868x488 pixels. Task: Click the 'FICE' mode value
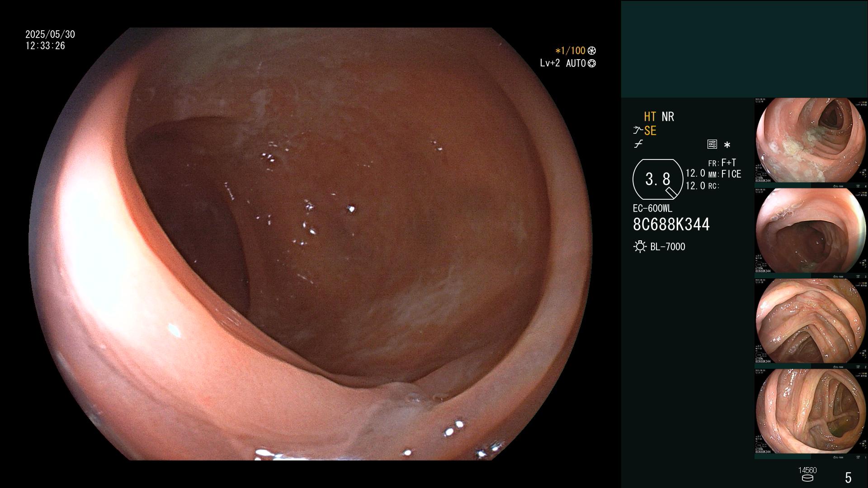(731, 174)
